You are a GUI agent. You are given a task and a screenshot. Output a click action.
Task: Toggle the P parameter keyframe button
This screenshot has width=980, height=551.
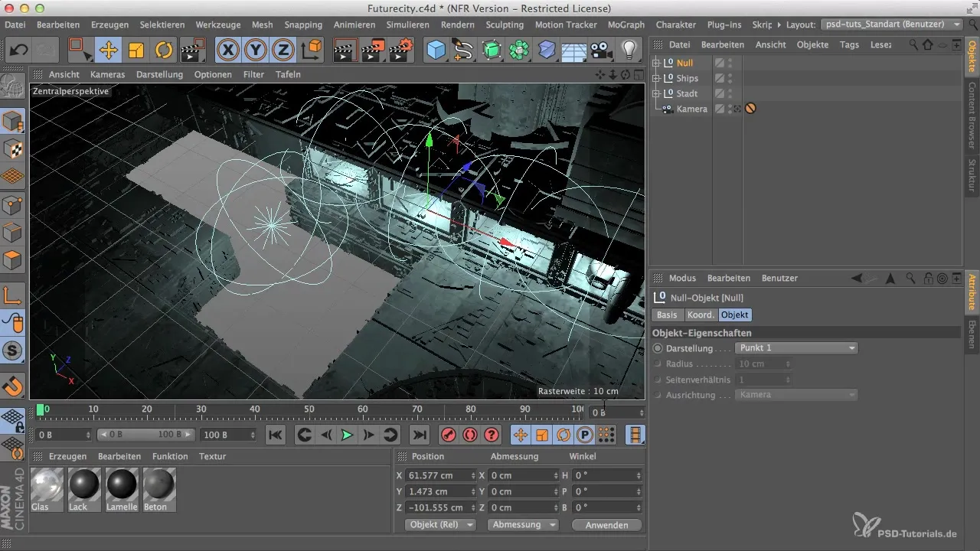pos(585,435)
